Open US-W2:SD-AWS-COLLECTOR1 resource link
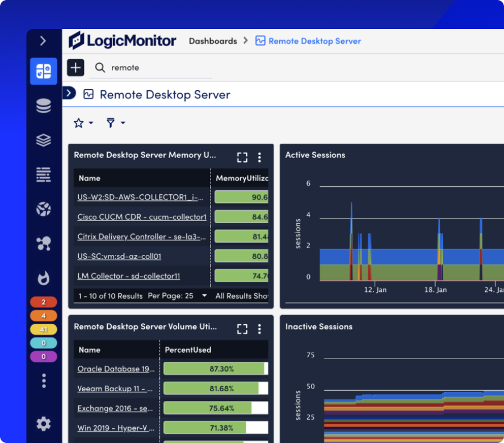Screen dimensions: 504x443 (x=140, y=197)
